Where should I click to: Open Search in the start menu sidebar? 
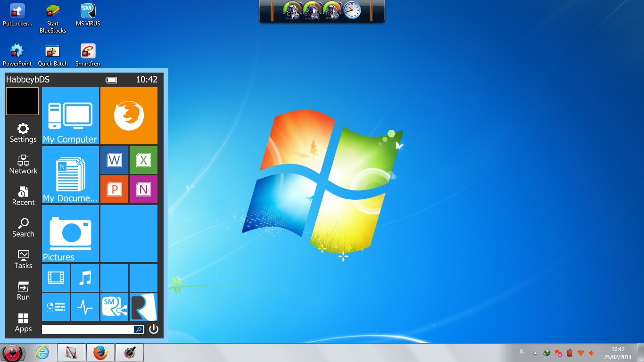click(x=23, y=228)
